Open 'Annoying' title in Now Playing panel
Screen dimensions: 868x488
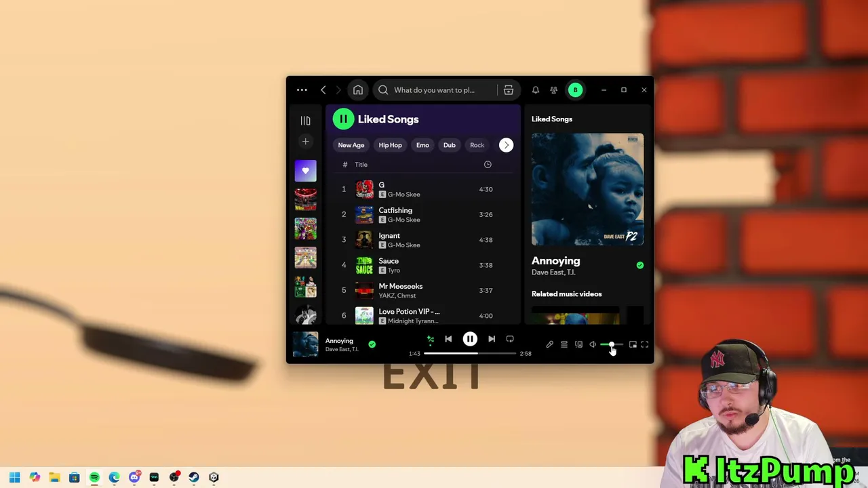tap(555, 261)
